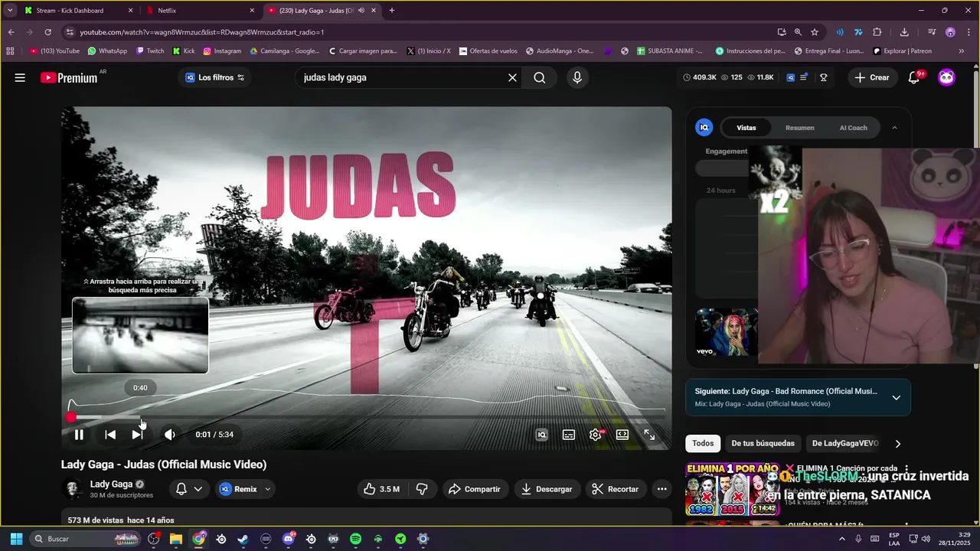Open the Windows Start menu
Viewport: 980px width, 551px height.
point(16,539)
